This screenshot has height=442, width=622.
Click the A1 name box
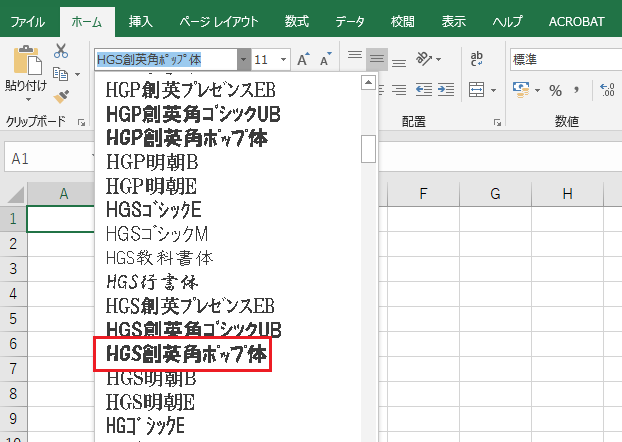coord(50,159)
